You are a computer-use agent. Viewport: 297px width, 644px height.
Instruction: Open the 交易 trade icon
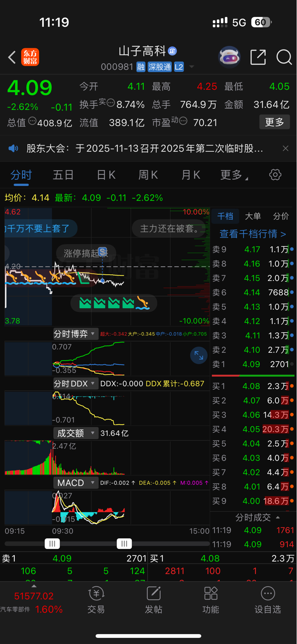(96, 600)
